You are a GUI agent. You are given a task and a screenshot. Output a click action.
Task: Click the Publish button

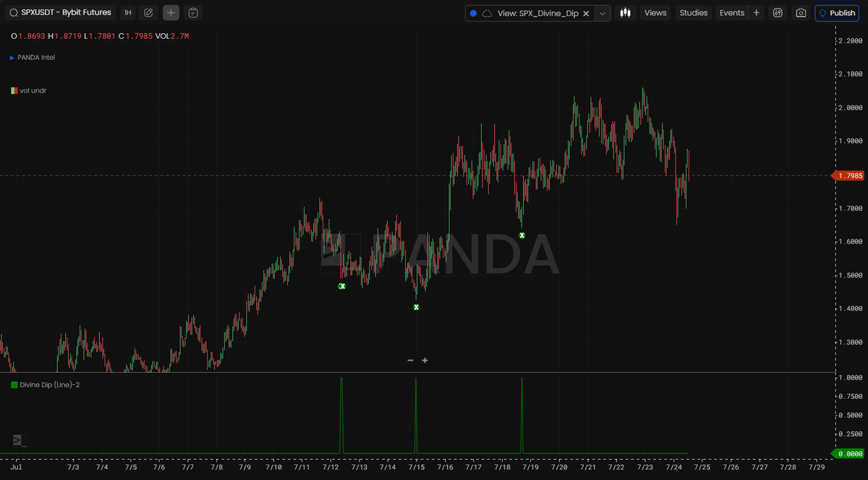(x=837, y=13)
